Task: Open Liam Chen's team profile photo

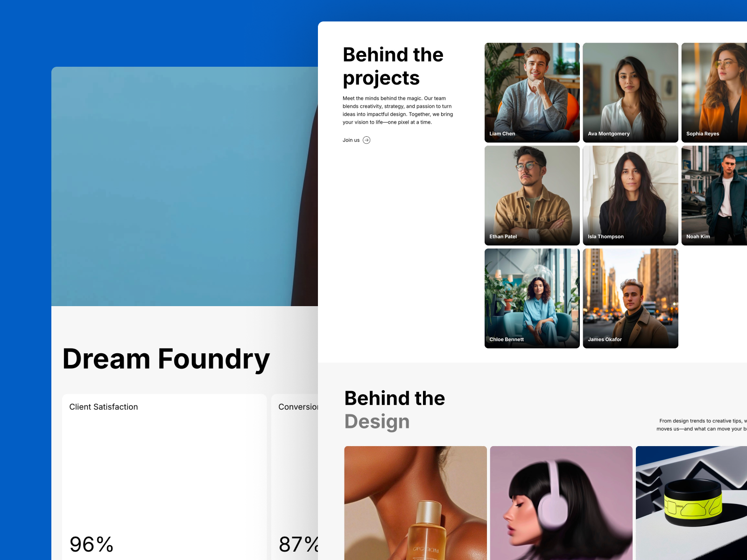Action: pyautogui.click(x=532, y=92)
